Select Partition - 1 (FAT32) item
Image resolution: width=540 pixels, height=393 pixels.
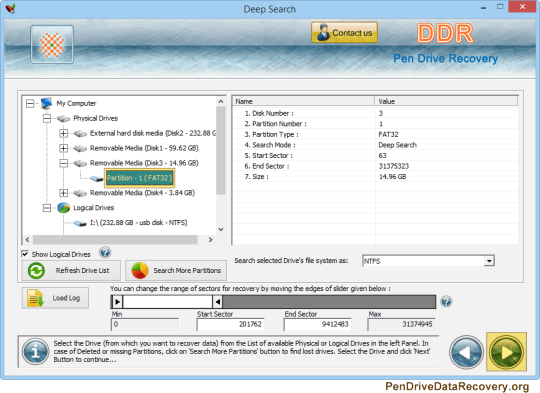click(x=139, y=178)
